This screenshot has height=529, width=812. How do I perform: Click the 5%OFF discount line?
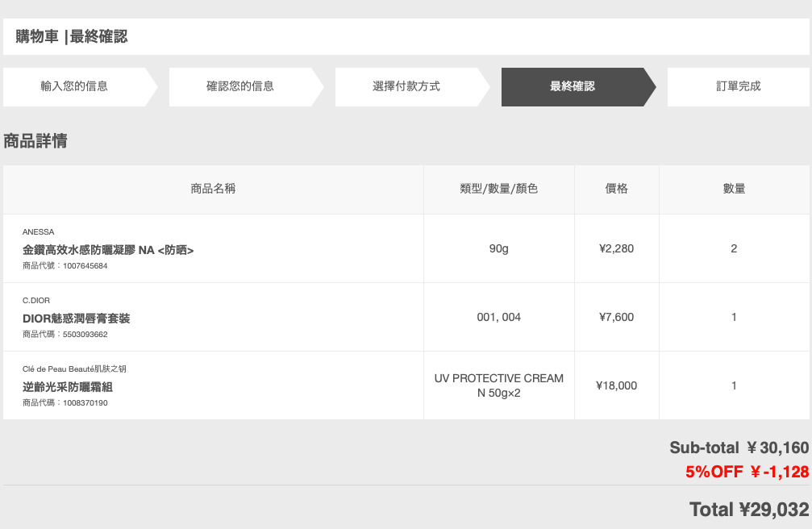747,473
